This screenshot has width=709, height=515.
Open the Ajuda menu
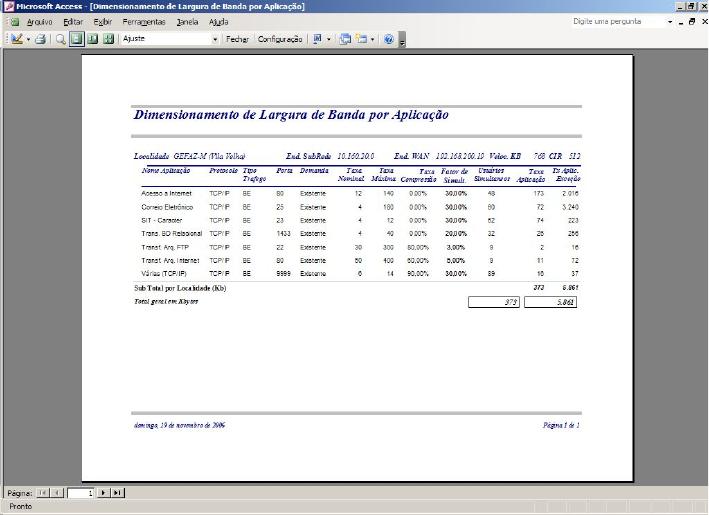click(x=218, y=22)
